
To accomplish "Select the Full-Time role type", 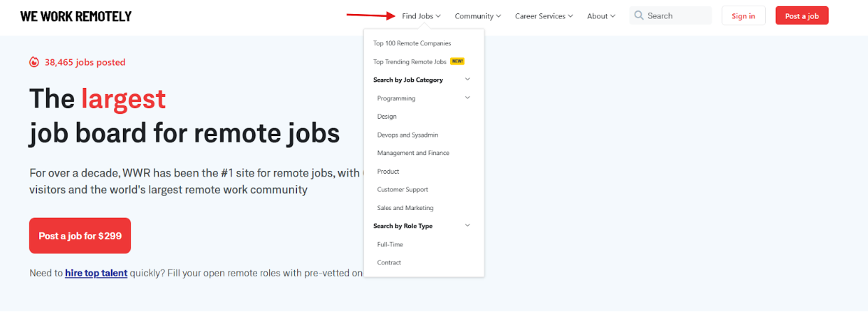I will [390, 244].
